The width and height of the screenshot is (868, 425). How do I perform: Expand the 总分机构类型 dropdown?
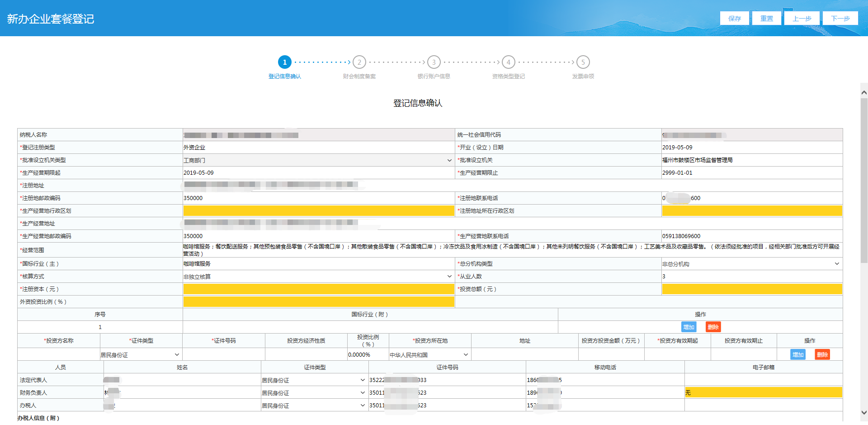[751, 264]
